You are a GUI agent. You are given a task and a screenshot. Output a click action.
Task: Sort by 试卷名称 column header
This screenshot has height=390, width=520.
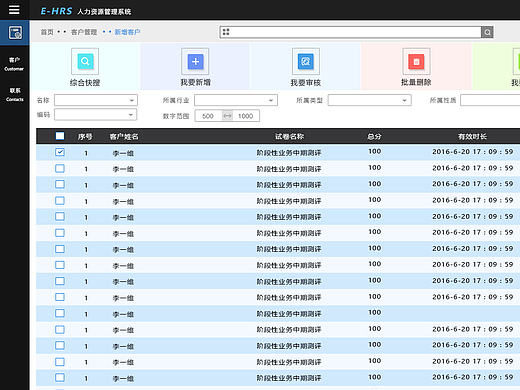tap(289, 136)
